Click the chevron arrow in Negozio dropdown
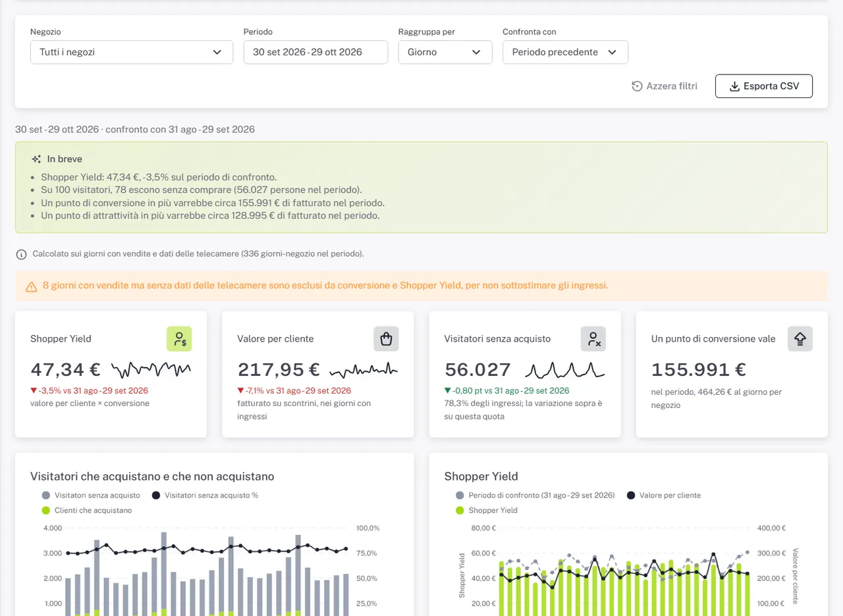 coord(217,52)
